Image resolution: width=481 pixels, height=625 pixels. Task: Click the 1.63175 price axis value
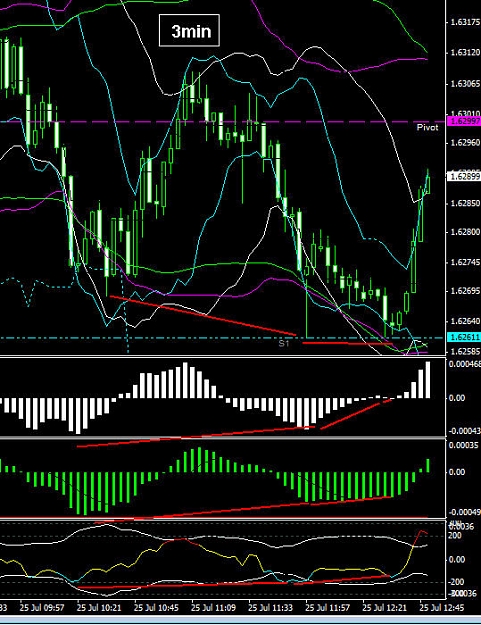click(465, 22)
